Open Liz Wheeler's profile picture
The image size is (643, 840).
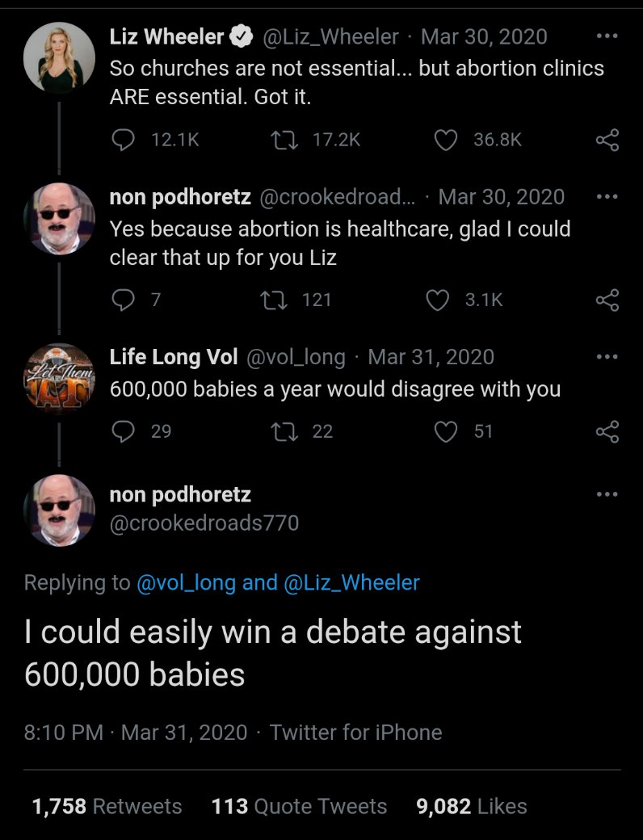click(59, 58)
